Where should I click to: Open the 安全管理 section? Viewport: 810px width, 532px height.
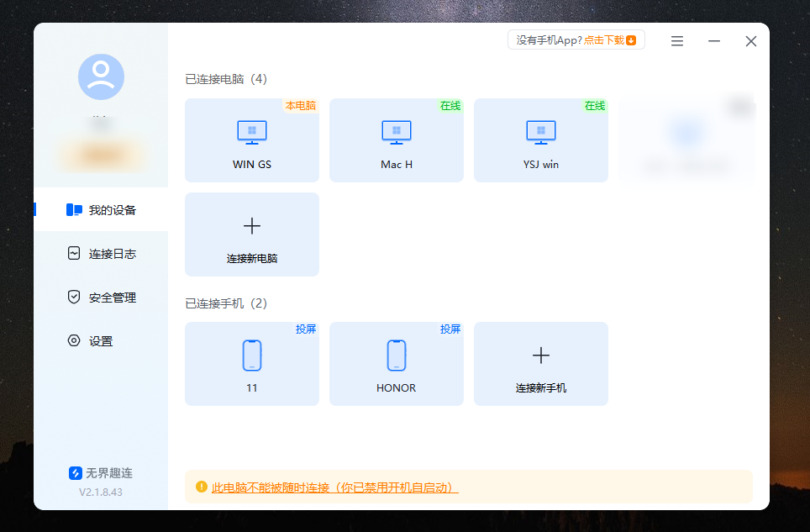pyautogui.click(x=100, y=297)
